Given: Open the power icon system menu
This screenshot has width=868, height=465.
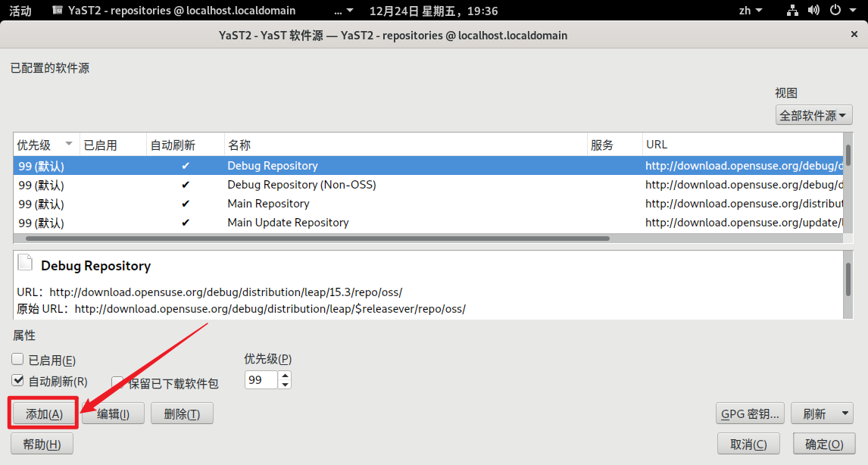Looking at the screenshot, I should click(x=835, y=10).
